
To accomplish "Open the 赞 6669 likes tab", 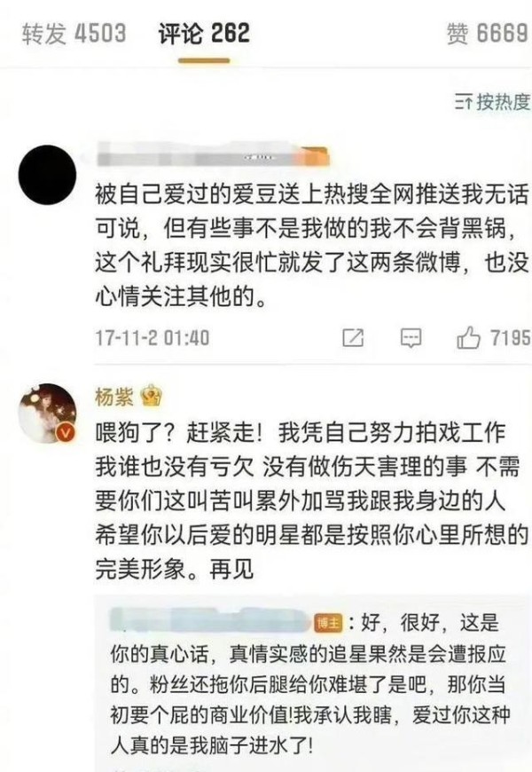I will tap(487, 34).
